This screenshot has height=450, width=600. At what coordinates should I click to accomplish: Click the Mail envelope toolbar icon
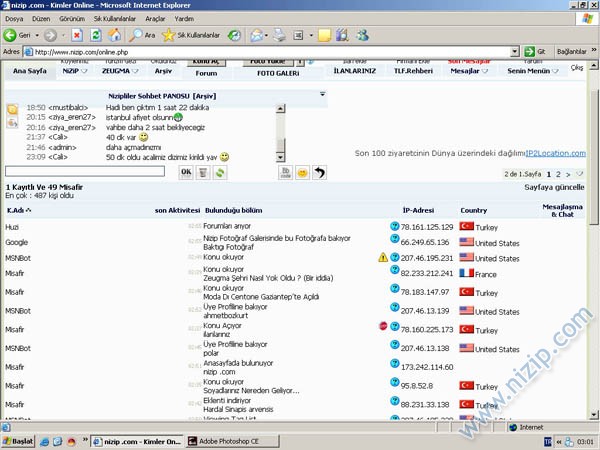click(256, 36)
